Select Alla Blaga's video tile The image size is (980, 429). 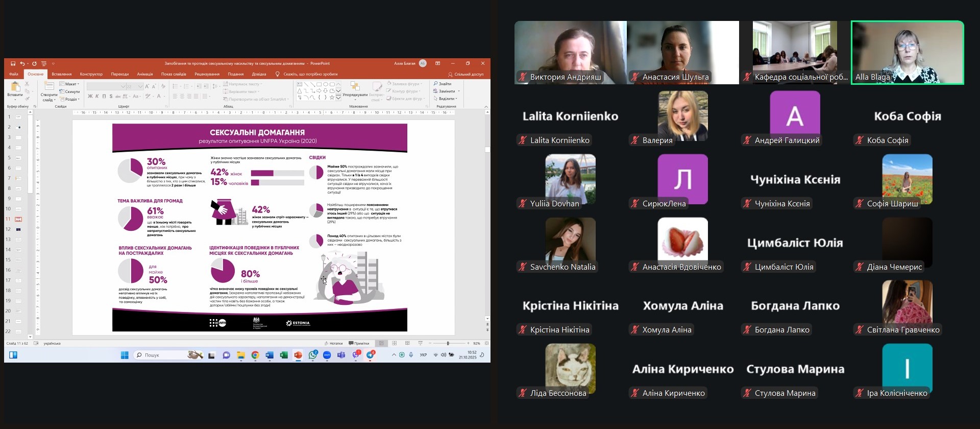907,53
